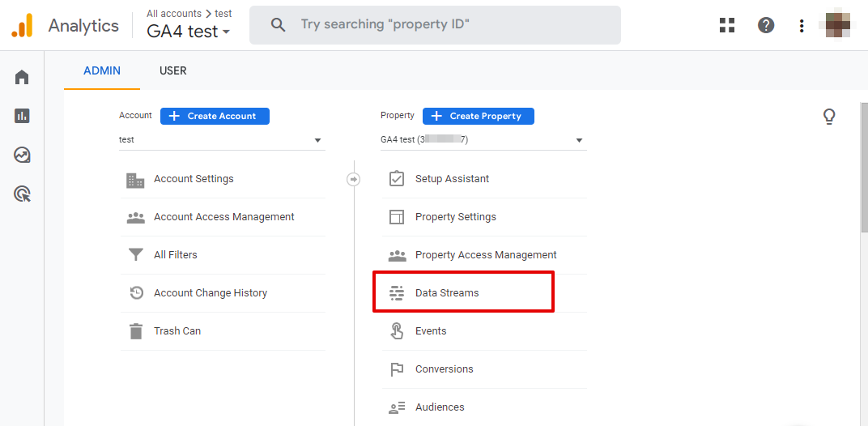
Task: Click the Help question mark icon
Action: pyautogui.click(x=766, y=25)
